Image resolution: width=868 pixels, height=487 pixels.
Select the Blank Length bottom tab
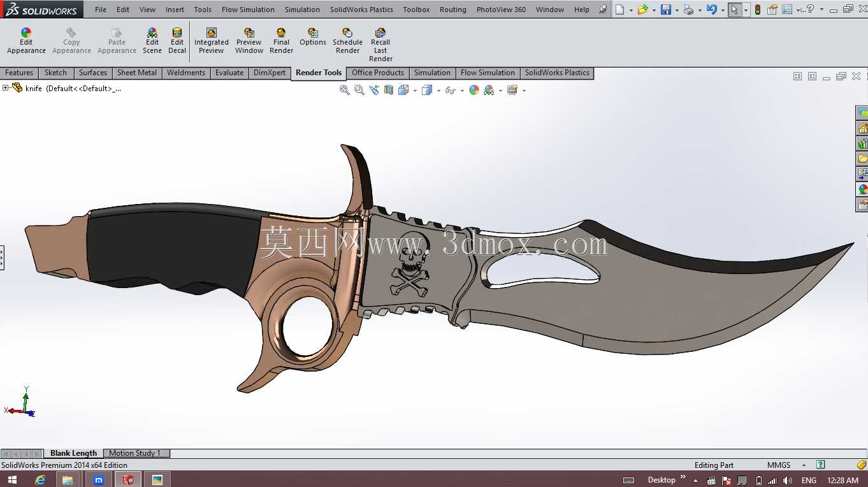tap(73, 453)
